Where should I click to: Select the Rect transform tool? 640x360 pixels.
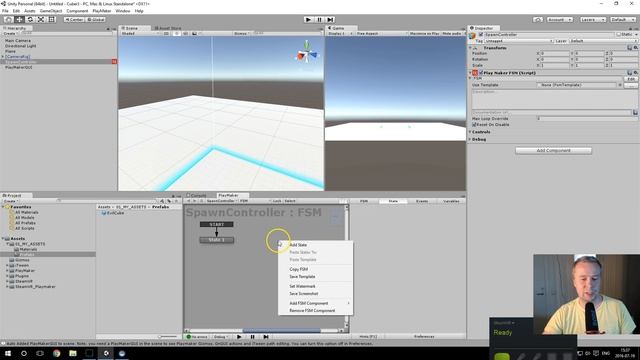point(51,19)
